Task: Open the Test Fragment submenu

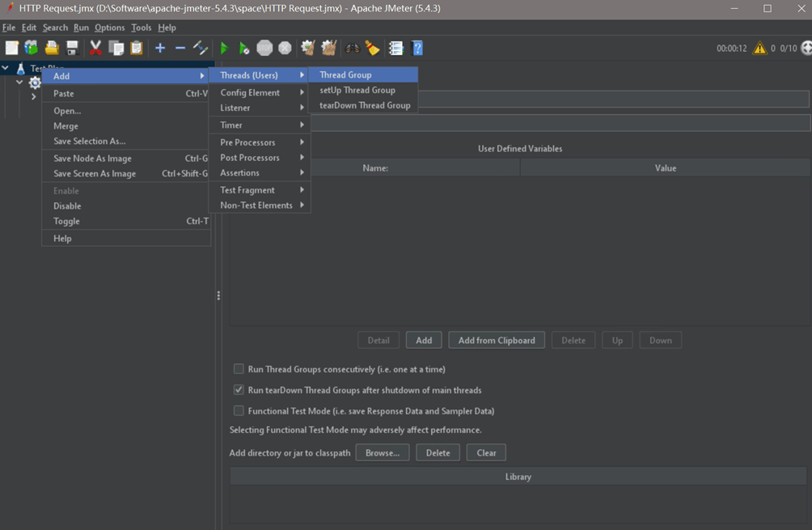Action: pyautogui.click(x=260, y=190)
